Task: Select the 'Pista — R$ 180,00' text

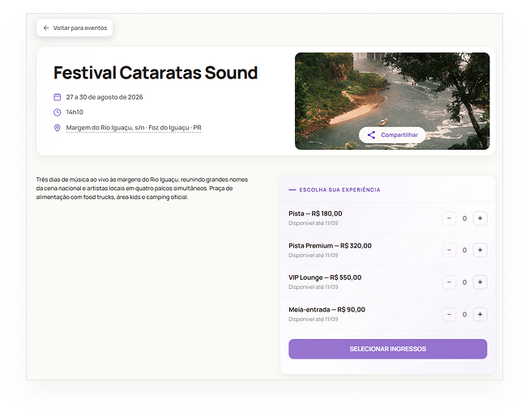Action: click(315, 214)
